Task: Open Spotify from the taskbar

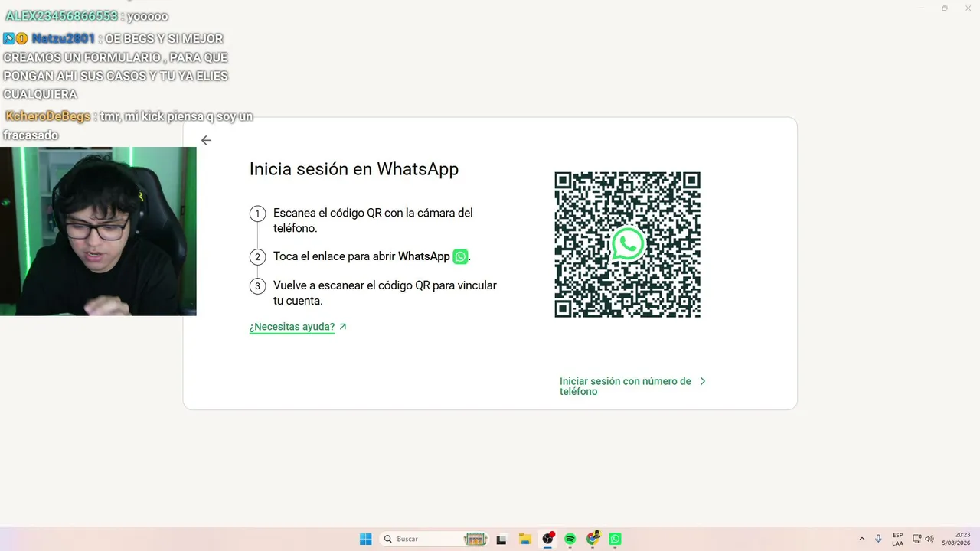Action: (570, 539)
